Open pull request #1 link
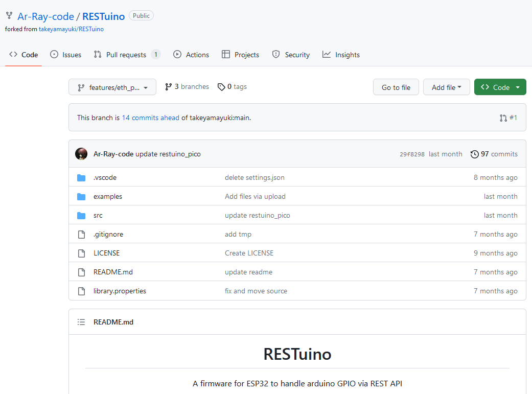This screenshot has height=394, width=532. click(508, 118)
